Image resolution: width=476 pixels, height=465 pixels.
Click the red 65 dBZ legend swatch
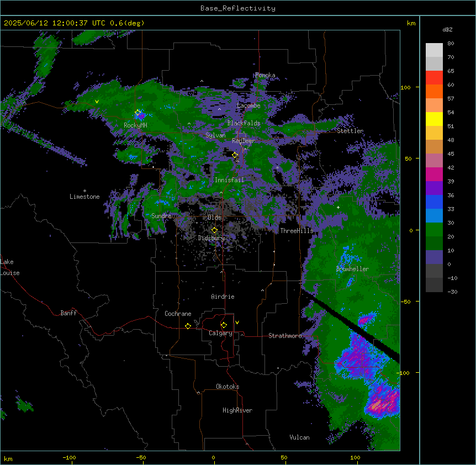[434, 78]
